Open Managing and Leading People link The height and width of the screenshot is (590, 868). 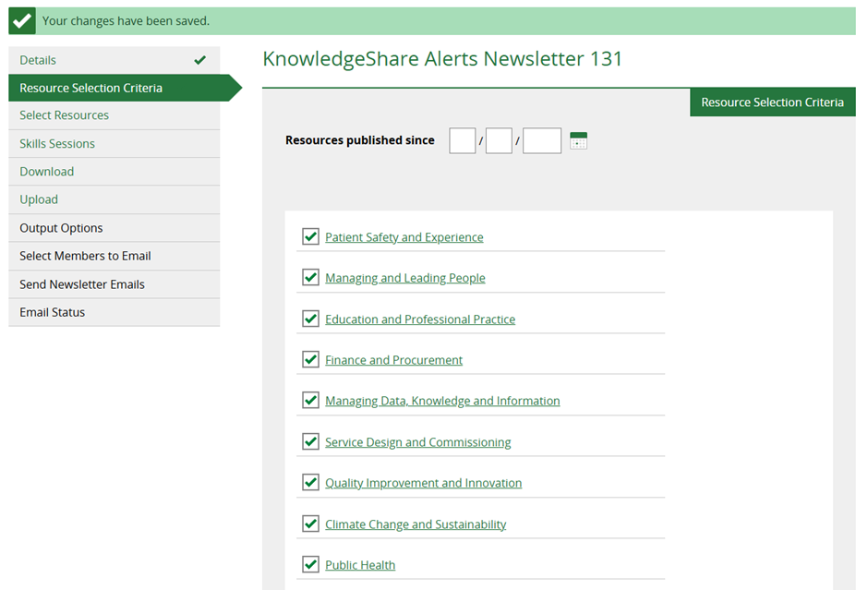point(405,279)
